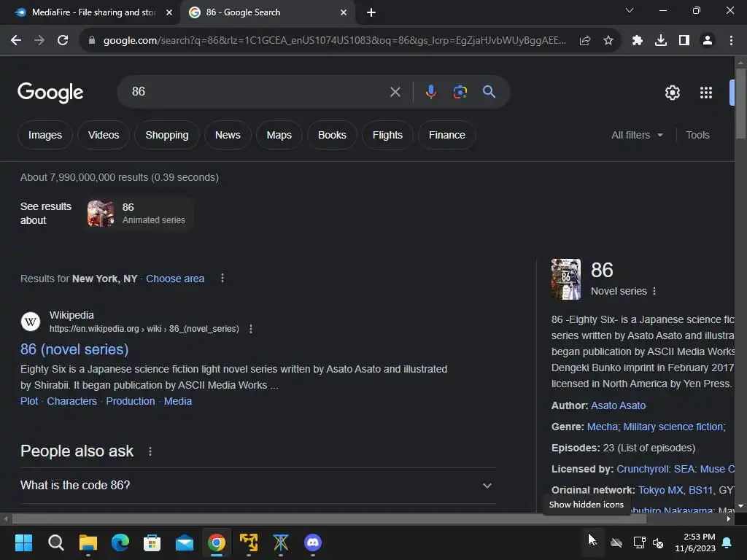Filter results by Videos
Screen dimensions: 747x560
tap(104, 135)
